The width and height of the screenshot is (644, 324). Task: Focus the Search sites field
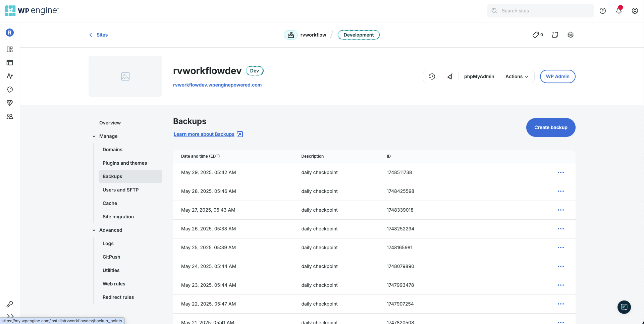(540, 11)
